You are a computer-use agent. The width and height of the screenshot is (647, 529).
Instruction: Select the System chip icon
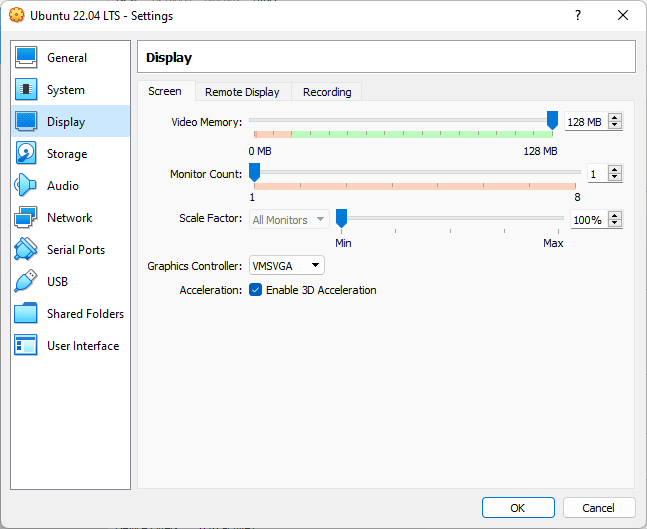(26, 90)
